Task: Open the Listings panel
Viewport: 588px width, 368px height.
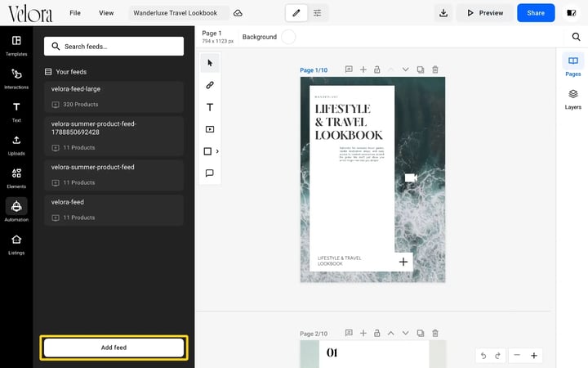Action: [16, 244]
